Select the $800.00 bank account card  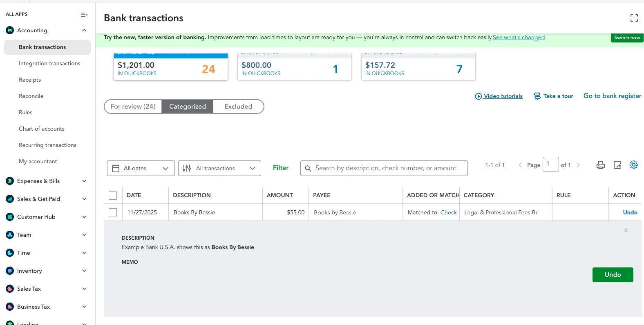tap(295, 67)
